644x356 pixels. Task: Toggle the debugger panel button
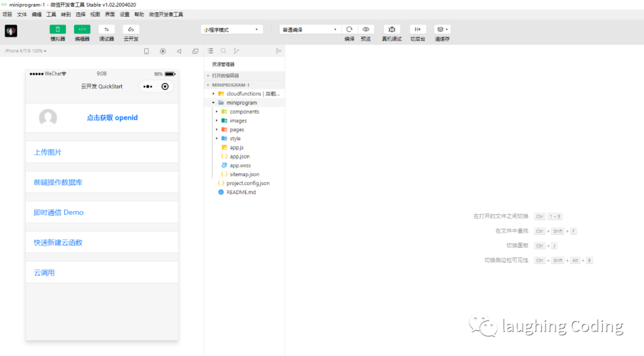coord(106,29)
